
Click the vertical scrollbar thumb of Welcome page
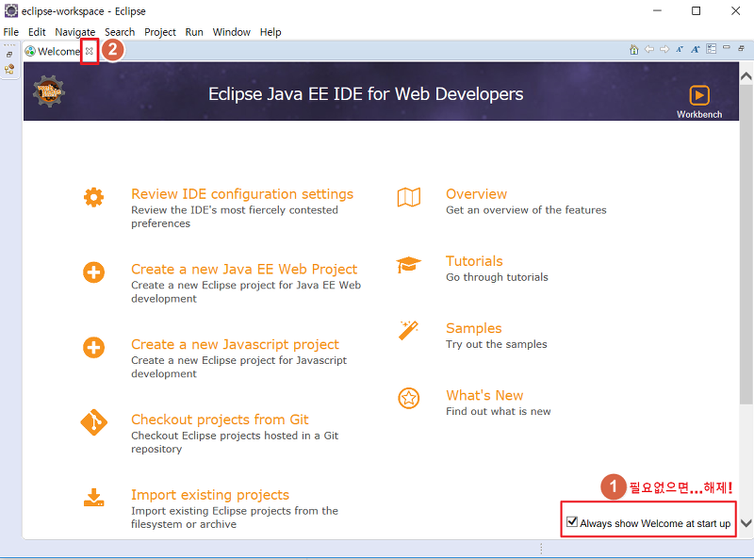point(746,244)
